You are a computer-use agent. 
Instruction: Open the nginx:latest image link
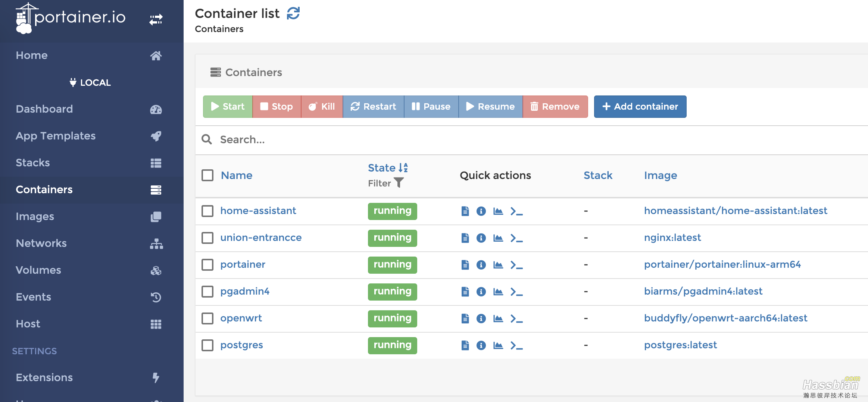tap(672, 238)
